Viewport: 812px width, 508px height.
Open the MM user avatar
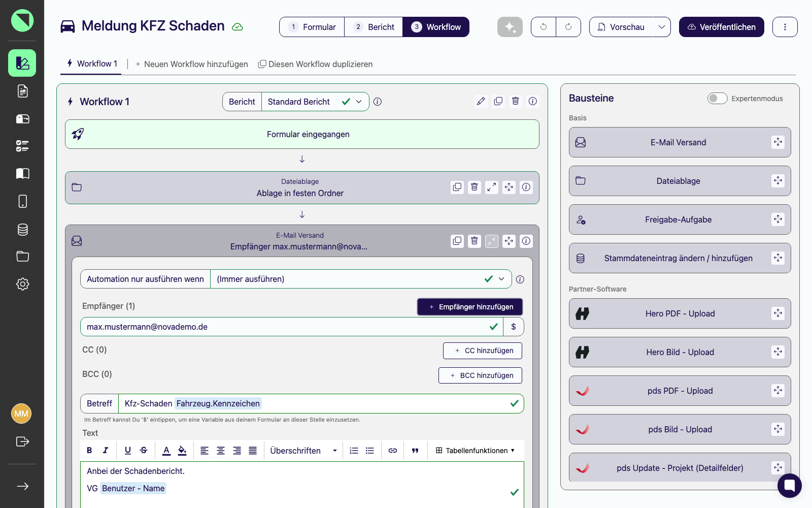tap(21, 414)
